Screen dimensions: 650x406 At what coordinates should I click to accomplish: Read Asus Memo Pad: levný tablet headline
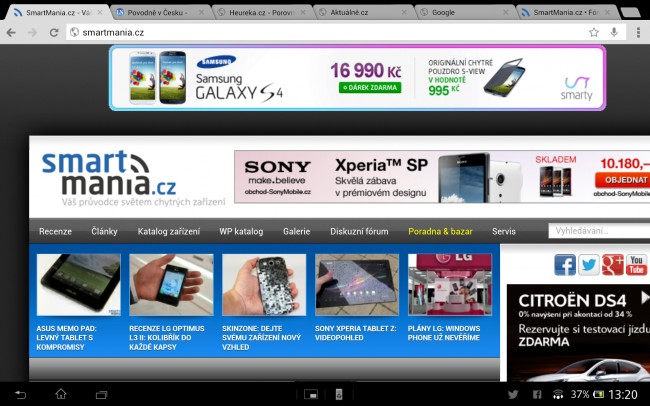point(66,338)
